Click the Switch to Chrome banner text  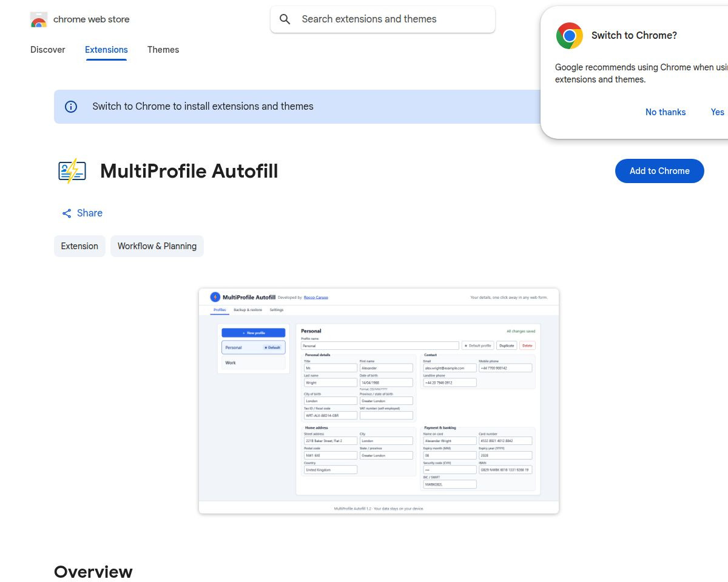pyautogui.click(x=203, y=107)
